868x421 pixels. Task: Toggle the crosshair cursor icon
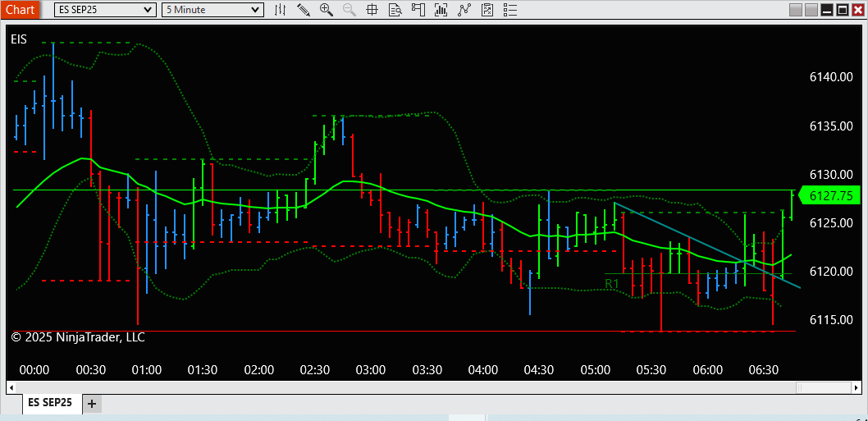click(x=372, y=9)
